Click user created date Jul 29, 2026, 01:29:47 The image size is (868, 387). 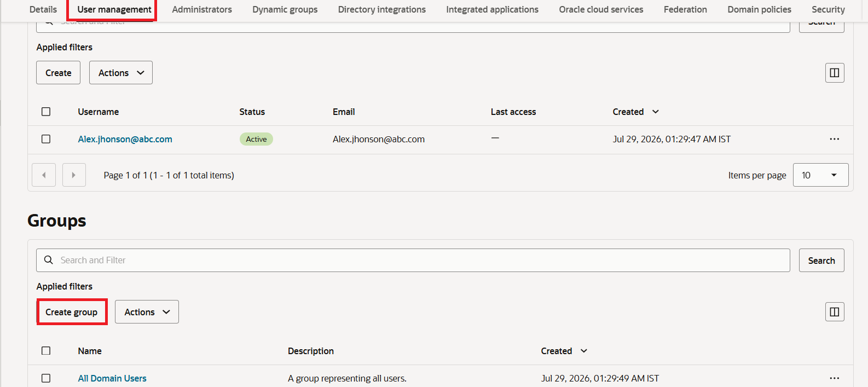click(x=672, y=139)
